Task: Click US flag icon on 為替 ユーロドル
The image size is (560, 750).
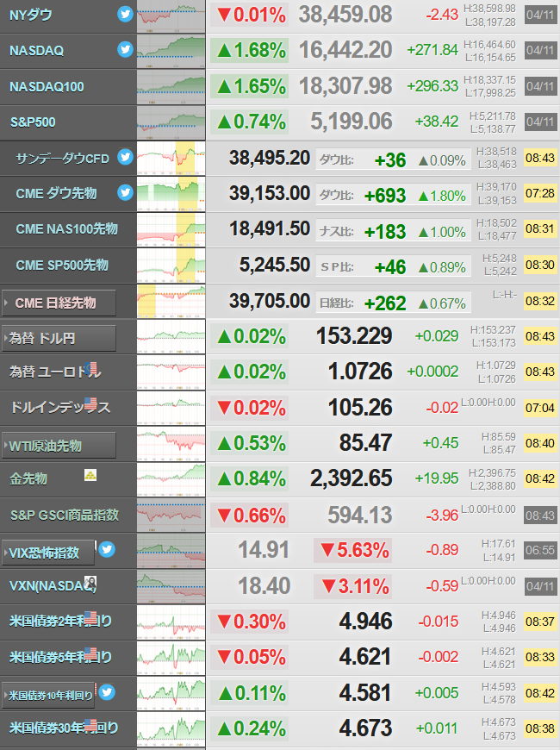Action: tap(90, 368)
